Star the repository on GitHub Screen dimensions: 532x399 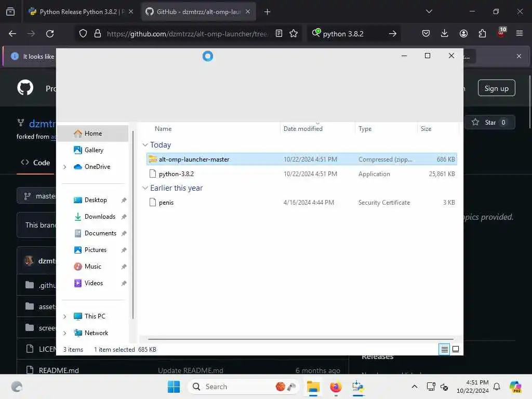click(x=489, y=123)
